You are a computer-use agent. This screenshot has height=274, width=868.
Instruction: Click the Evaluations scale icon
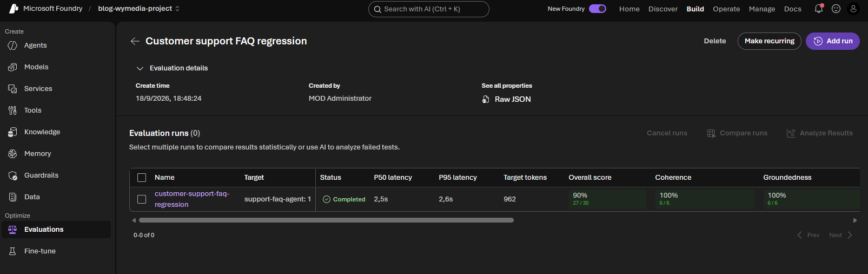(12, 230)
